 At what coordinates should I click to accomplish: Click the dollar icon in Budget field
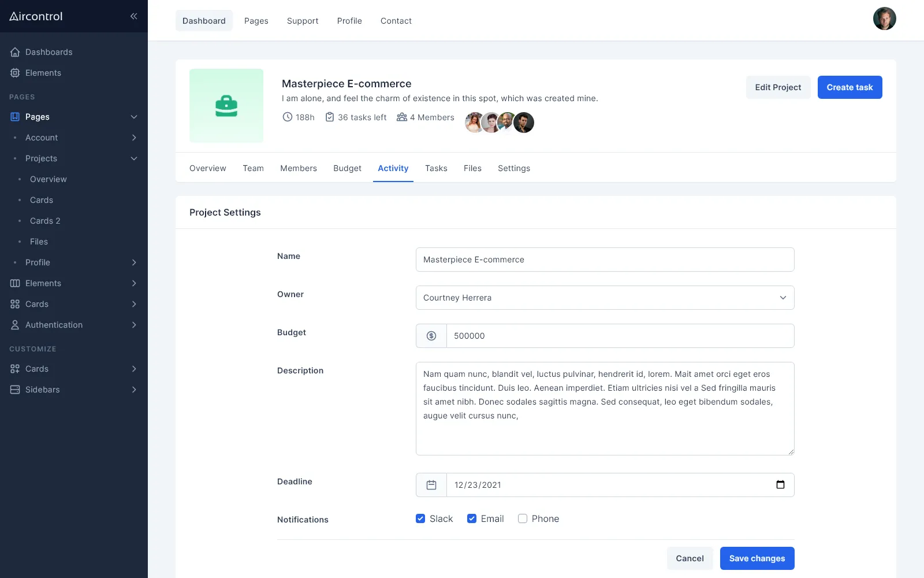tap(431, 336)
